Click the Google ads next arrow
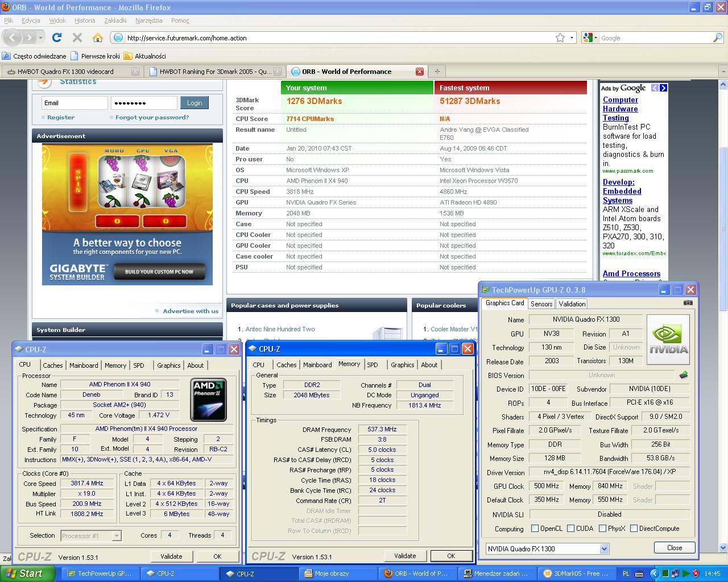 pyautogui.click(x=663, y=88)
